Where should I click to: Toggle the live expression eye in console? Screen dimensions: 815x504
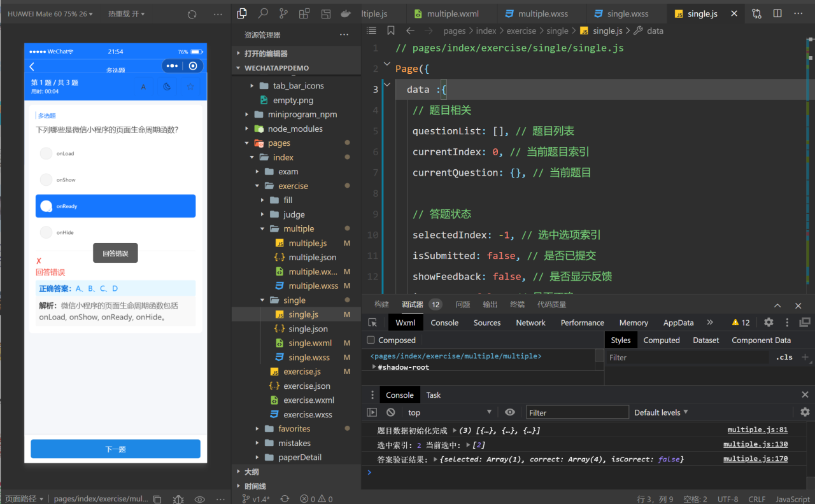tap(510, 412)
